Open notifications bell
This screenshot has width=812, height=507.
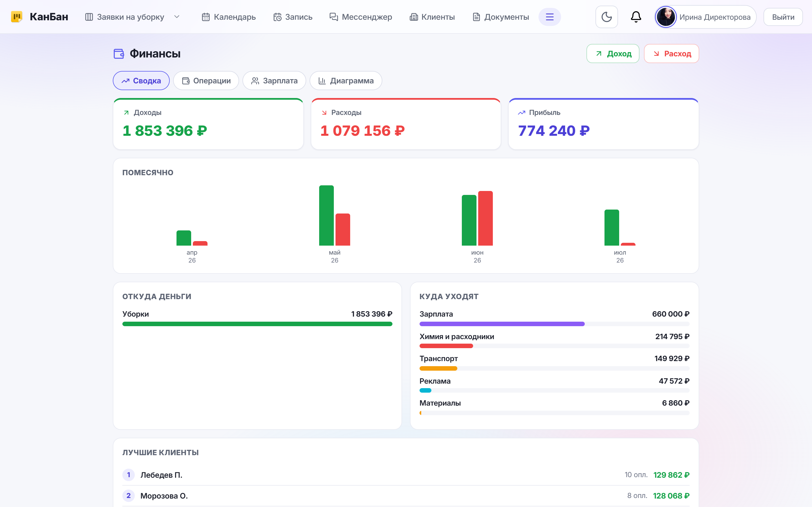tap(636, 17)
